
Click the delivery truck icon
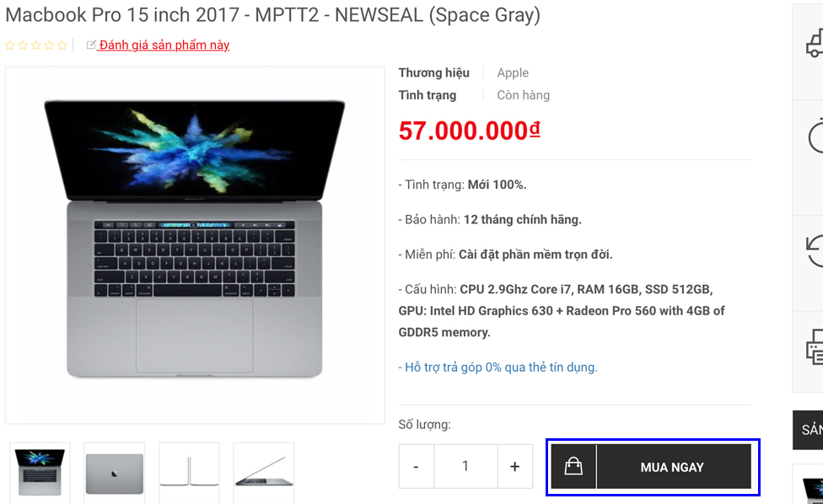coord(815,42)
